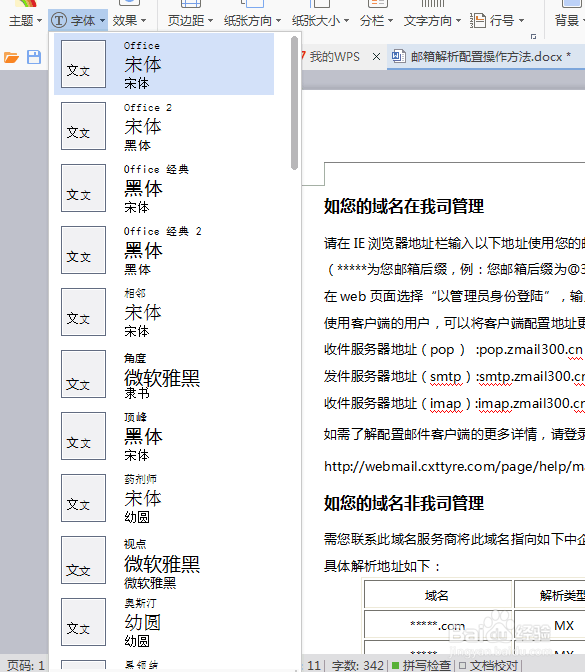The width and height of the screenshot is (585, 672).
Task: Select the 奥斯汀 font scheme
Action: 164,622
